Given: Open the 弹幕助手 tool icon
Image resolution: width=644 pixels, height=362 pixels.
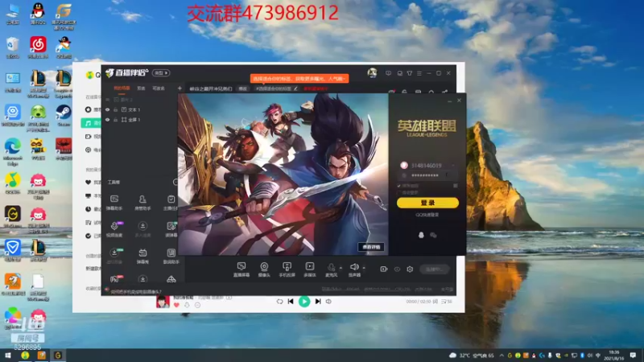Looking at the screenshot, I should point(114,200).
